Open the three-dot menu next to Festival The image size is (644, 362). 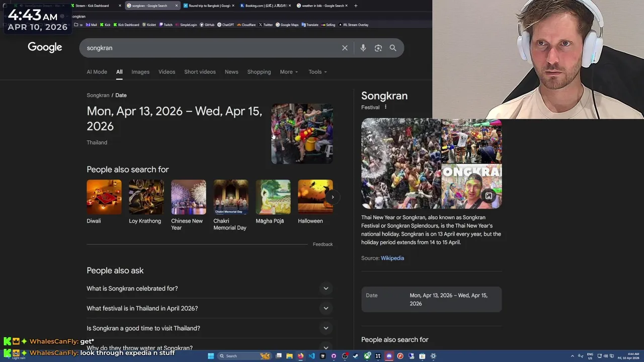tap(386, 107)
